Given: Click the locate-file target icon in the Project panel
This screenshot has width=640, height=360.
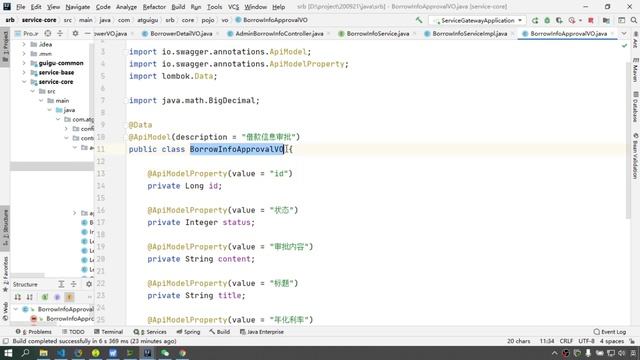Looking at the screenshot, I should [x=48, y=33].
